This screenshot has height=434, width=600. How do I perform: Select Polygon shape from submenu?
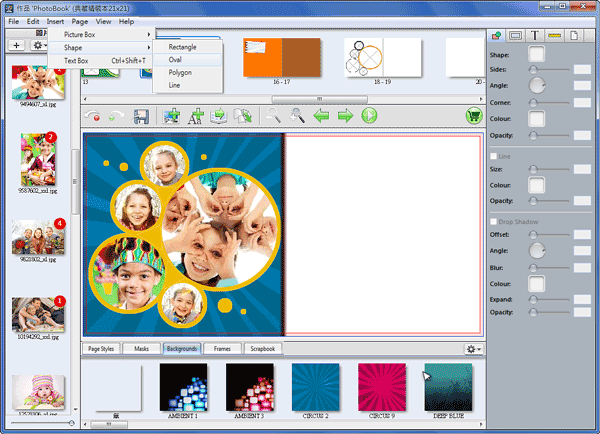pyautogui.click(x=188, y=72)
